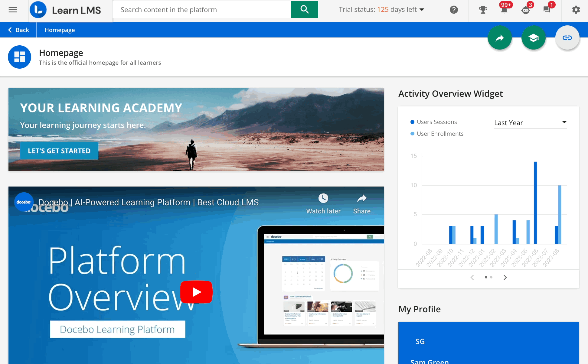Click the LET'S GET STARTED button
This screenshot has width=588, height=364.
59,151
